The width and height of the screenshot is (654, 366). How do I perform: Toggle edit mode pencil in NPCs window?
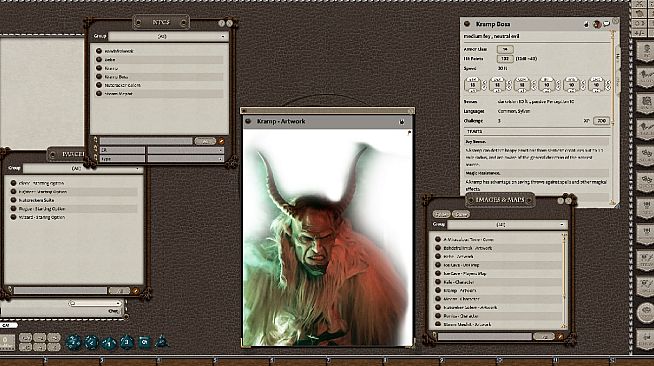(x=221, y=141)
